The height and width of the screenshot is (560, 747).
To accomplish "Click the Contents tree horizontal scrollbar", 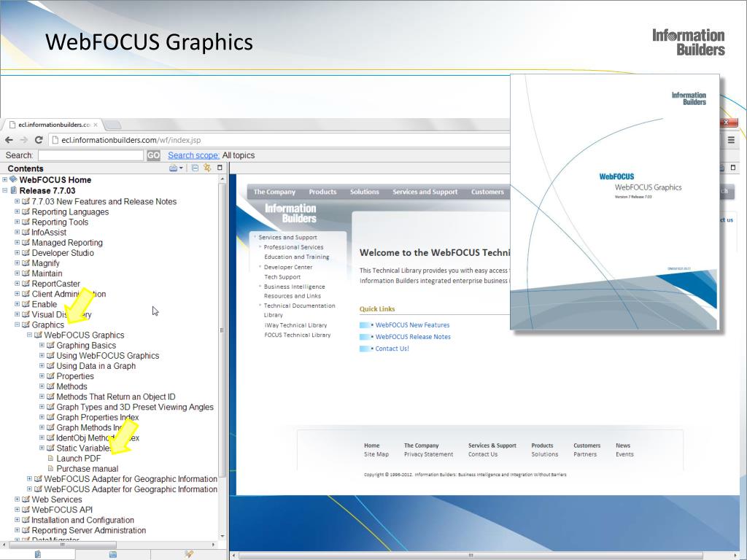I will tap(62, 544).
